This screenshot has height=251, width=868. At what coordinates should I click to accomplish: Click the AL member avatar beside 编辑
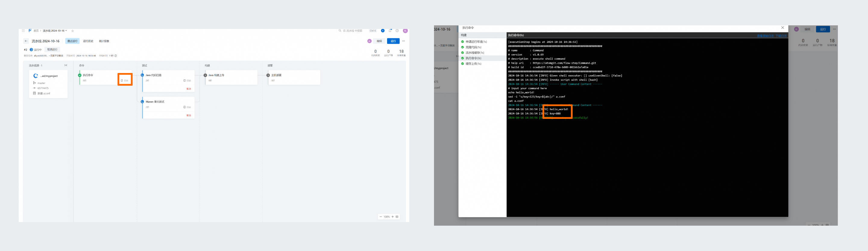coord(369,41)
